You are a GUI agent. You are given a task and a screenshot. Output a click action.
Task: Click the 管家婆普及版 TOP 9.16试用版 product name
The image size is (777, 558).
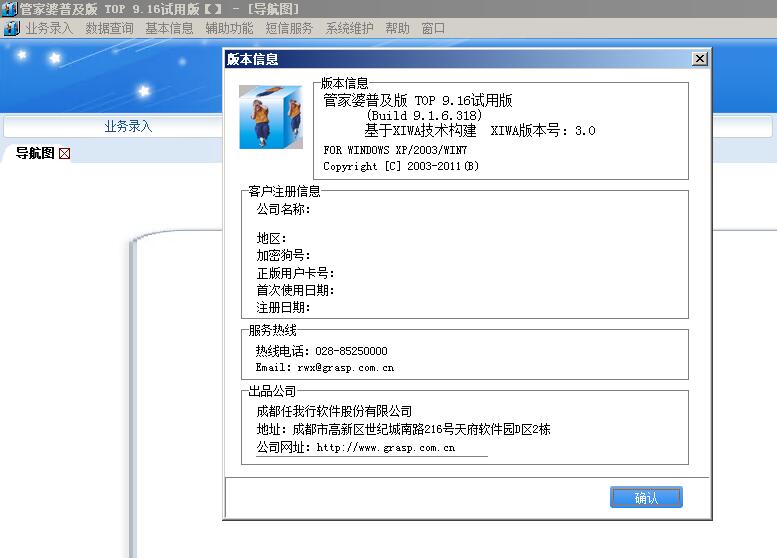(418, 101)
